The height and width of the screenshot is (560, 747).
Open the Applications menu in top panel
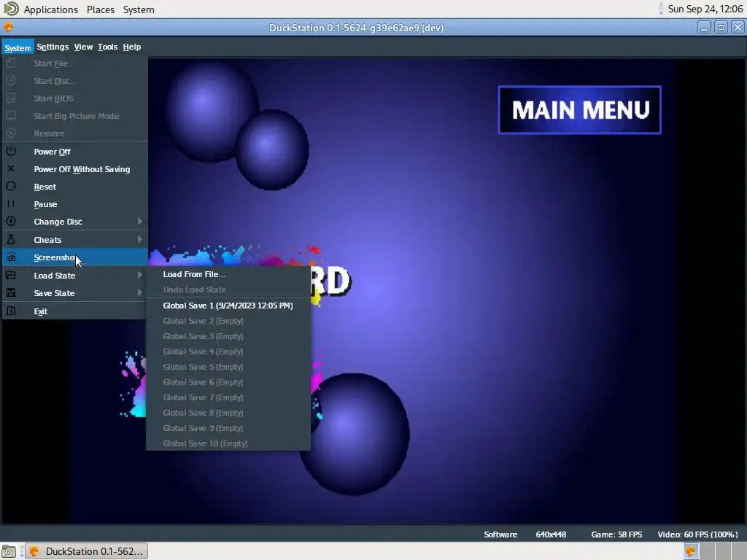(x=50, y=9)
